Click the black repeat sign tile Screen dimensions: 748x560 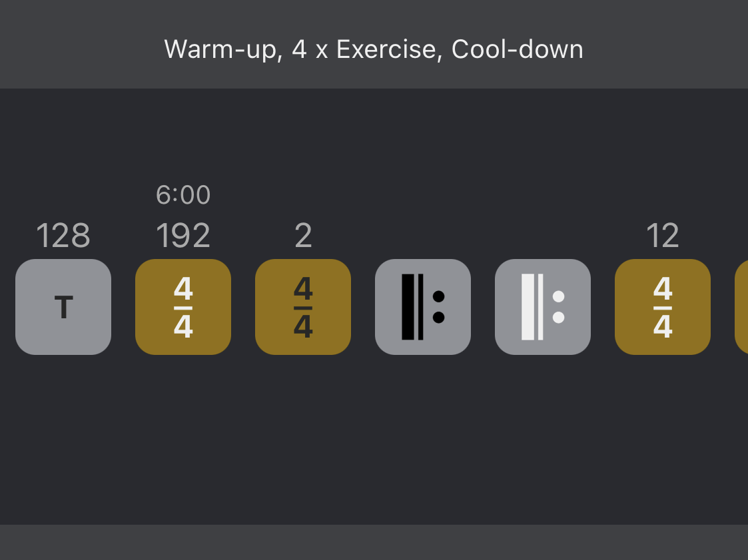point(423,307)
